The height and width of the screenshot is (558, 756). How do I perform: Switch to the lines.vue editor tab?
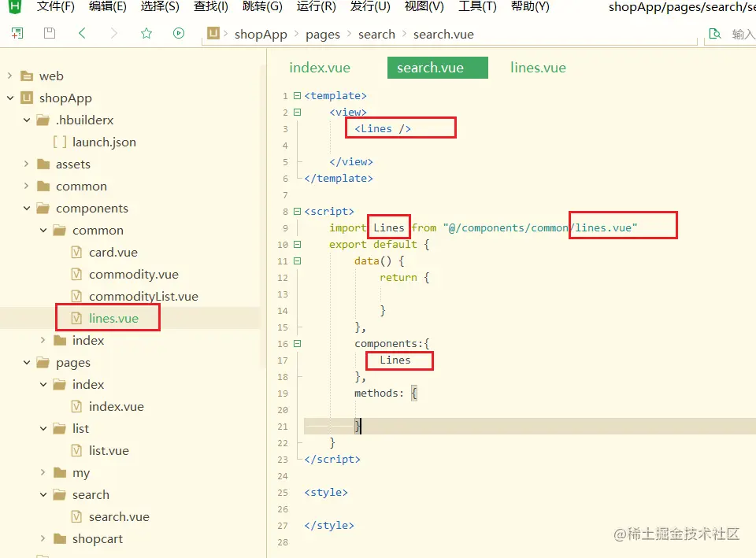coord(538,68)
